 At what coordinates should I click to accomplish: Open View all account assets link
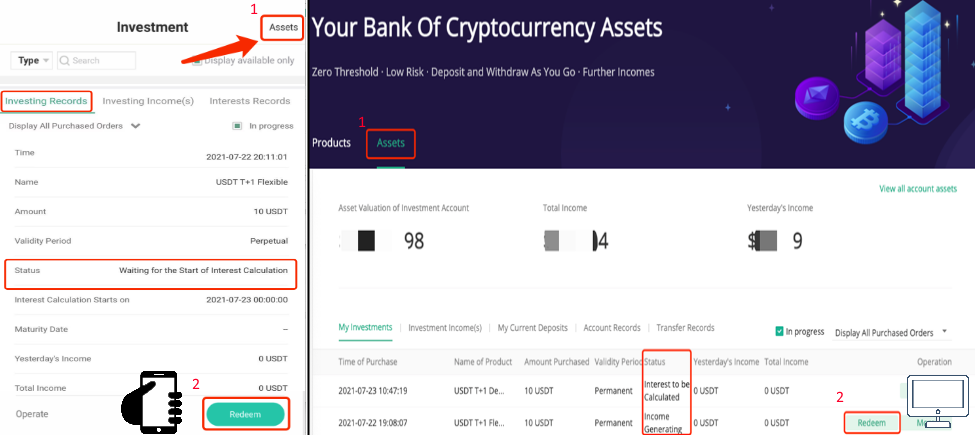coord(918,188)
